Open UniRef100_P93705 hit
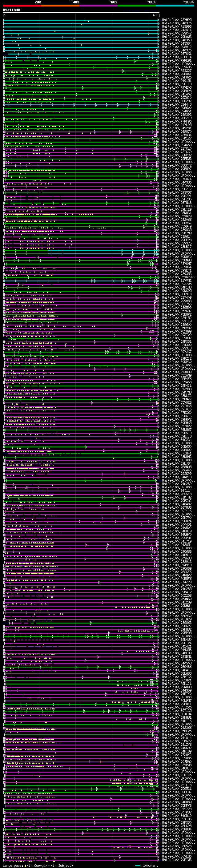 177,284
